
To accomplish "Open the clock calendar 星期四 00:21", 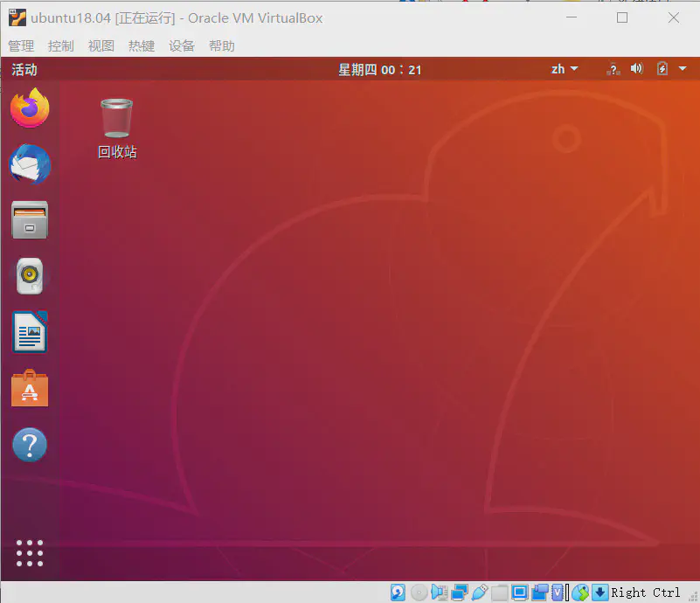I will coord(380,69).
